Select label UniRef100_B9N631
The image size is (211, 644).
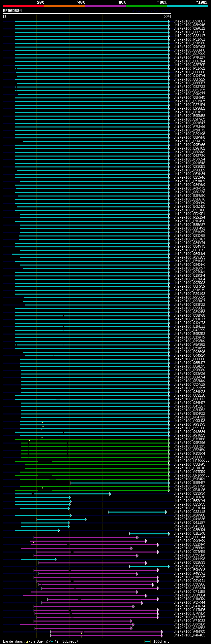[189, 141]
